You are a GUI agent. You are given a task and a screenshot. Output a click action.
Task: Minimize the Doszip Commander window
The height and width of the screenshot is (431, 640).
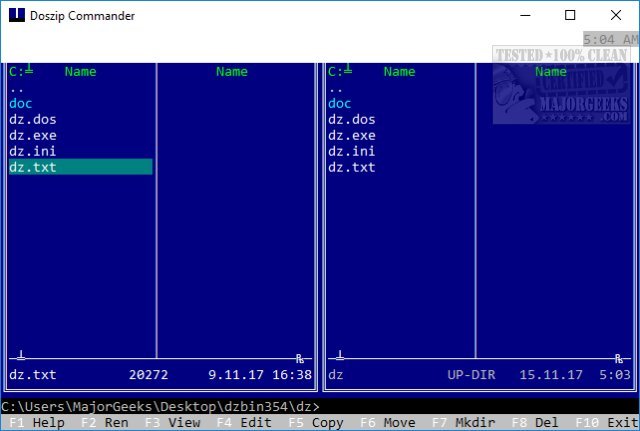click(x=525, y=16)
